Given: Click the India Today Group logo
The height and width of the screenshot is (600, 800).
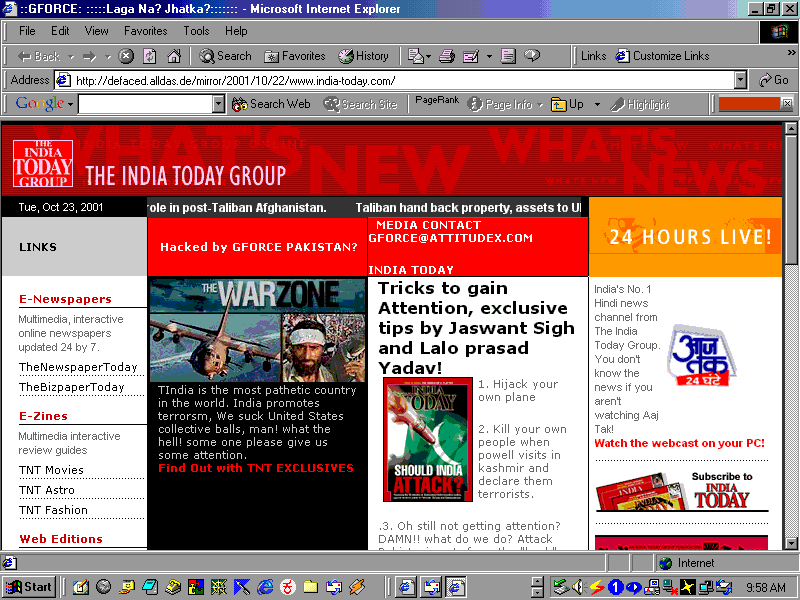Looking at the screenshot, I should [x=43, y=163].
